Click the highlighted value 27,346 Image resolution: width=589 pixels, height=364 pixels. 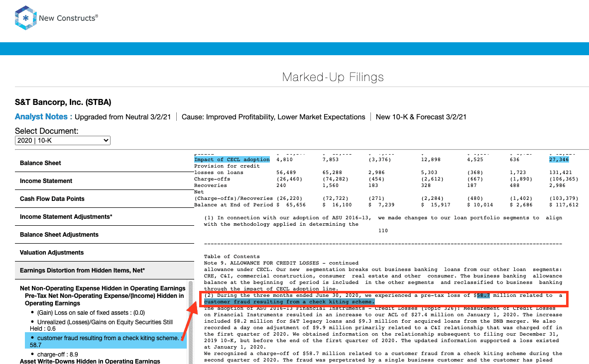[x=559, y=160]
